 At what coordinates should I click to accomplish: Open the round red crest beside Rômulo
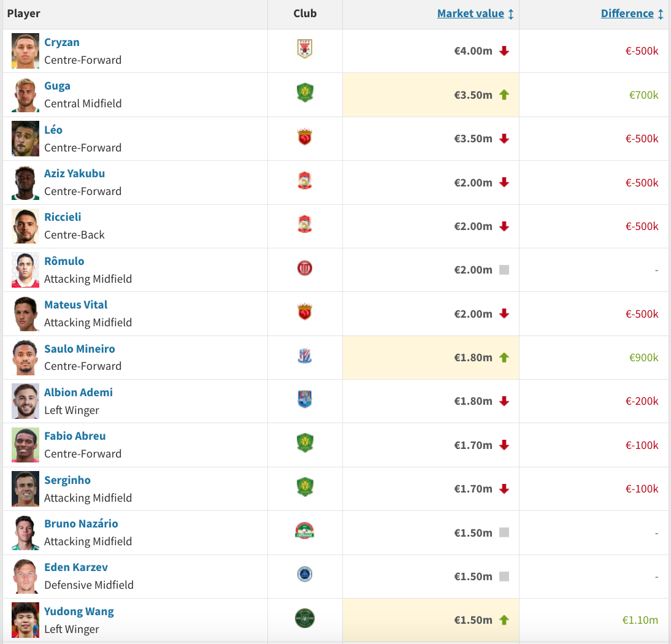(305, 268)
